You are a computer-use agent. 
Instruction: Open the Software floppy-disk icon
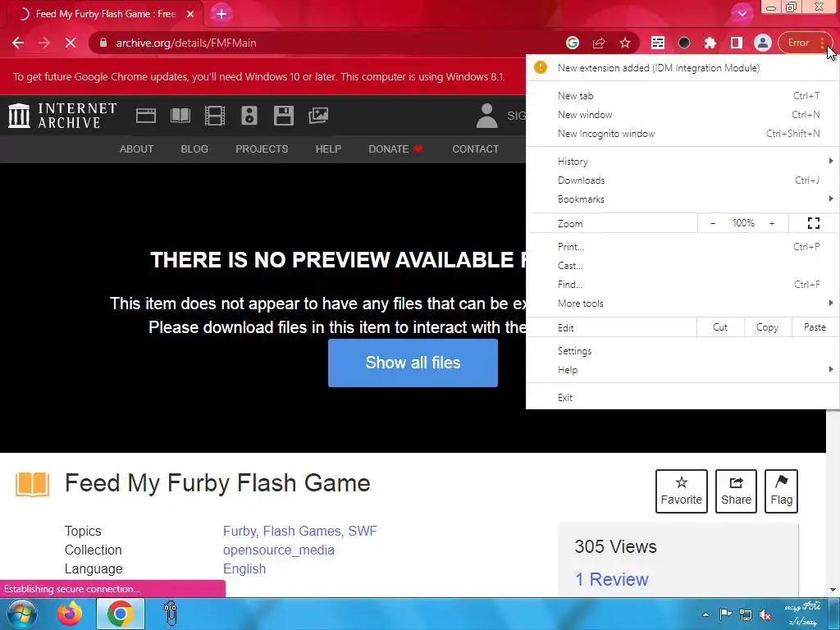click(x=283, y=116)
